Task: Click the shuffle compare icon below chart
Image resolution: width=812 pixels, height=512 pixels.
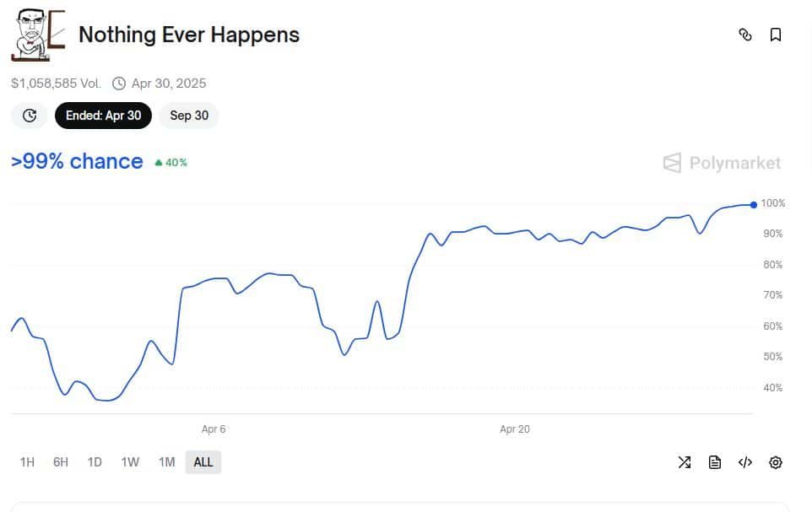Action: (x=684, y=462)
